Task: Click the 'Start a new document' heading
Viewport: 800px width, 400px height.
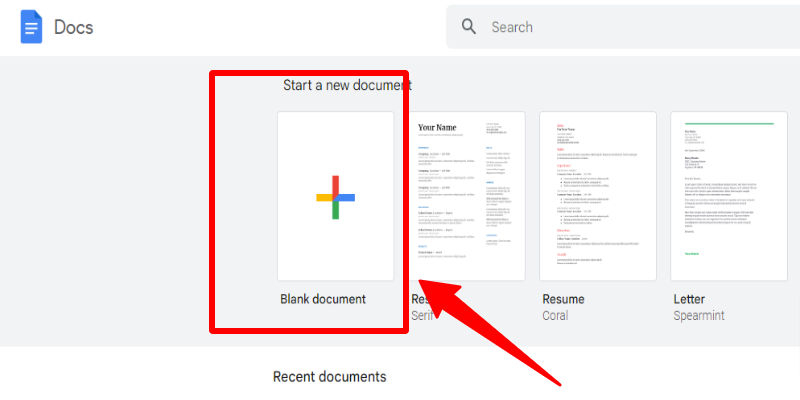Action: (x=347, y=85)
